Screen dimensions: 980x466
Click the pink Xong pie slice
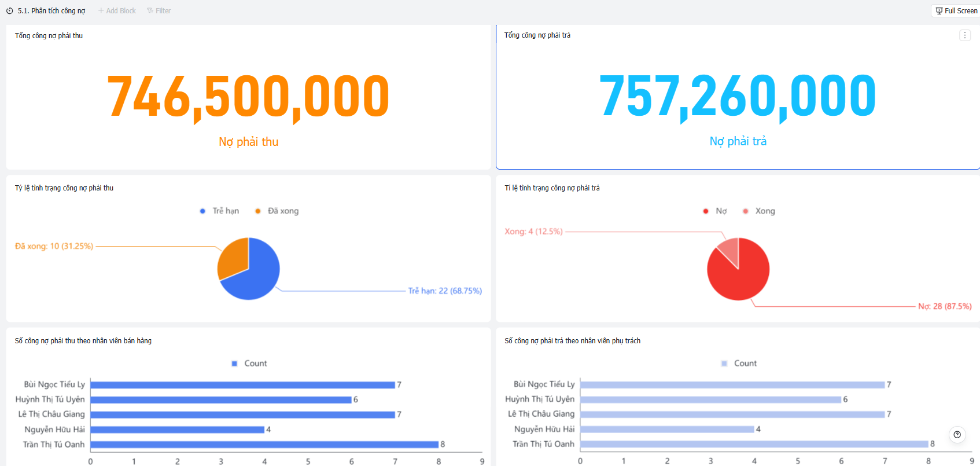pyautogui.click(x=730, y=249)
